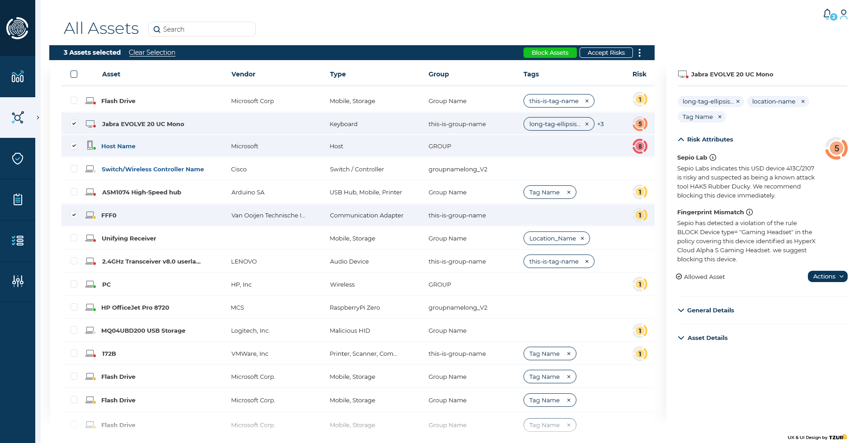Image resolution: width=868 pixels, height=443 pixels.
Task: Click the Clear Selection link
Action: click(152, 52)
